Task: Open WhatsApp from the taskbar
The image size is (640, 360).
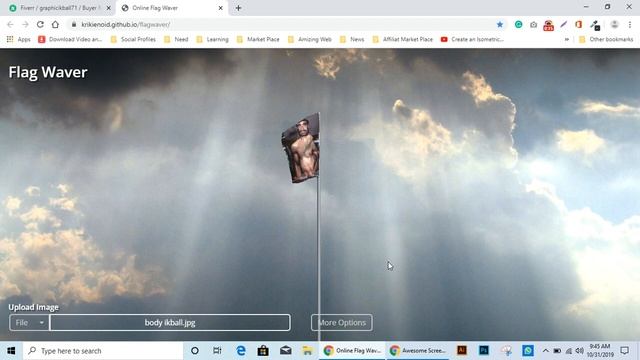Action: point(528,351)
